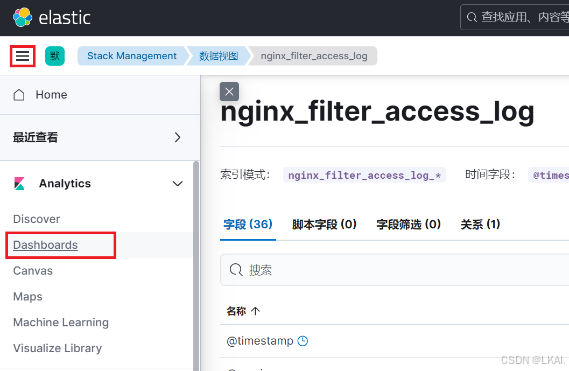Open Visualize Library from the sidebar
569x371 pixels.
coord(57,348)
